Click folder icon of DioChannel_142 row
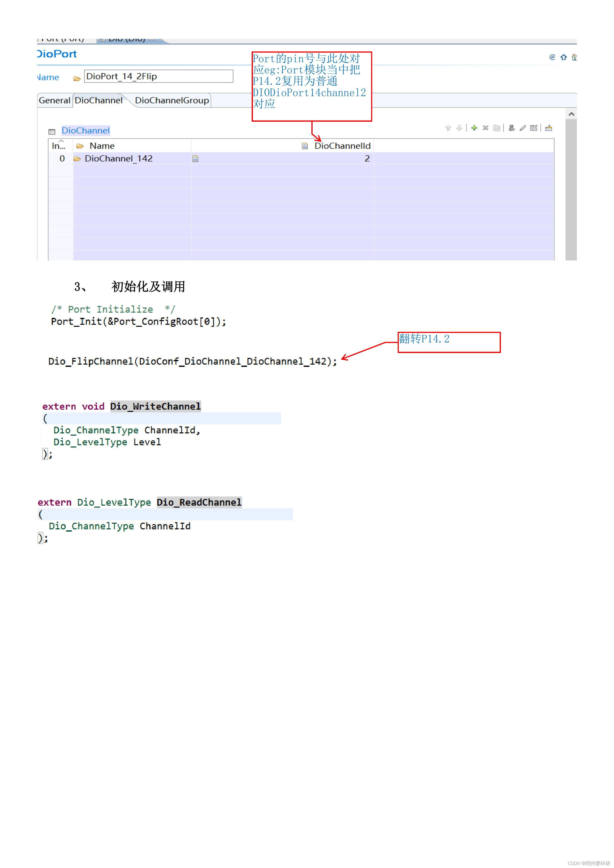 tap(77, 159)
